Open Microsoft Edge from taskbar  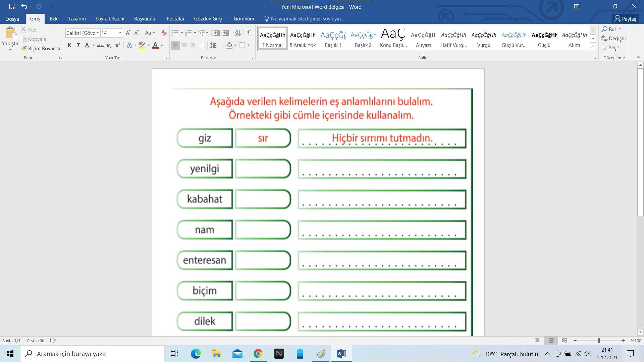click(196, 354)
